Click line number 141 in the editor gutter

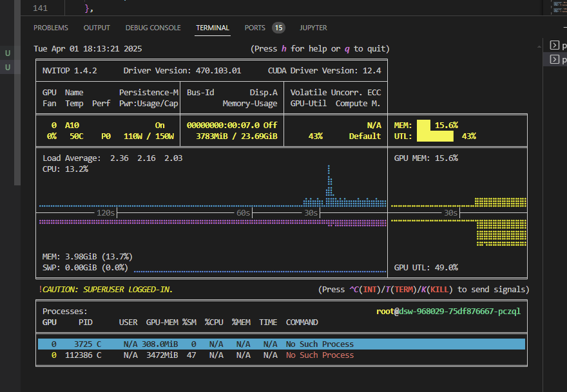click(x=40, y=8)
